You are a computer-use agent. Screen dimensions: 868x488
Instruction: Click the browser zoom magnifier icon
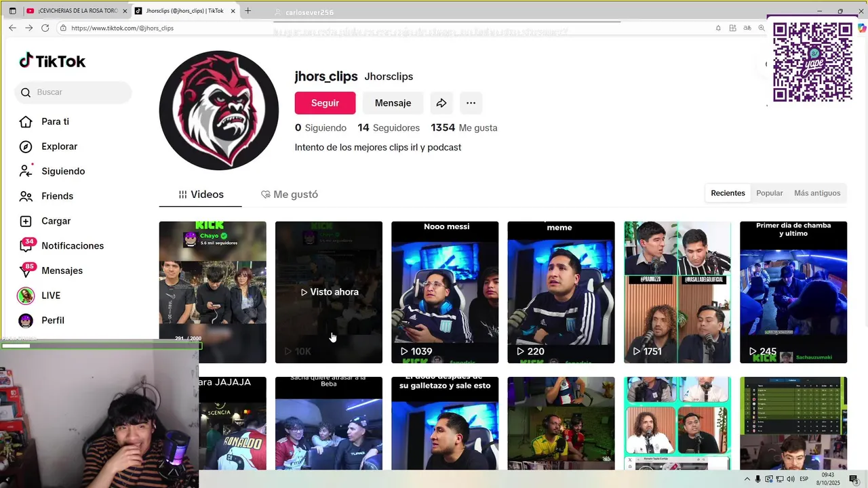(x=762, y=28)
